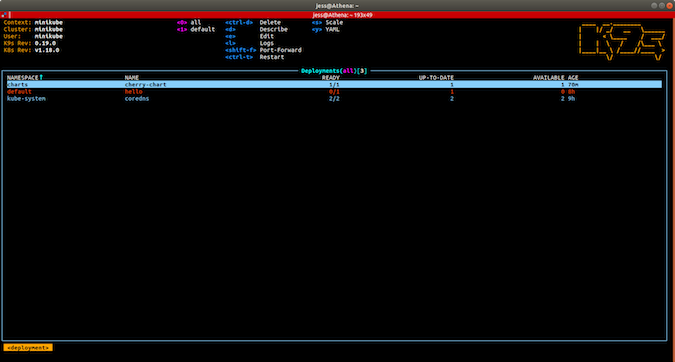Image resolution: width=675 pixels, height=362 pixels.
Task: Click the K8s Rev v1.18.0 value
Action: [47, 50]
